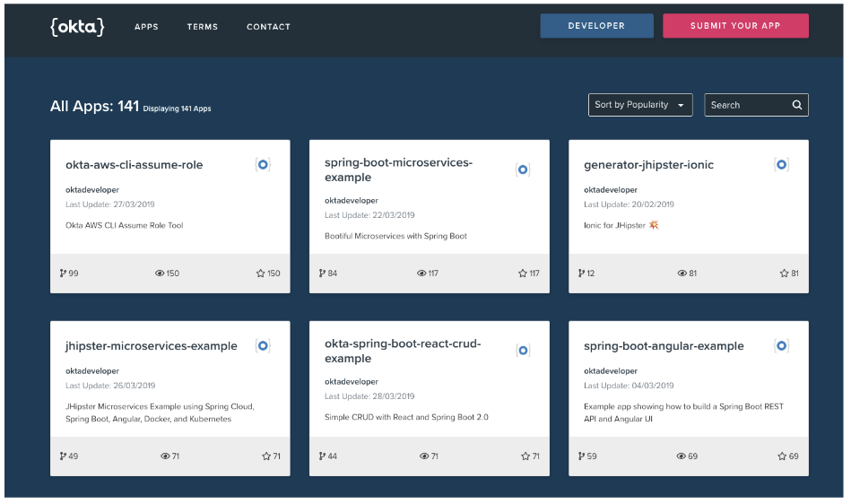Click the star icon on spring-boot-angular-example card
The image size is (851, 504).
pos(782,456)
